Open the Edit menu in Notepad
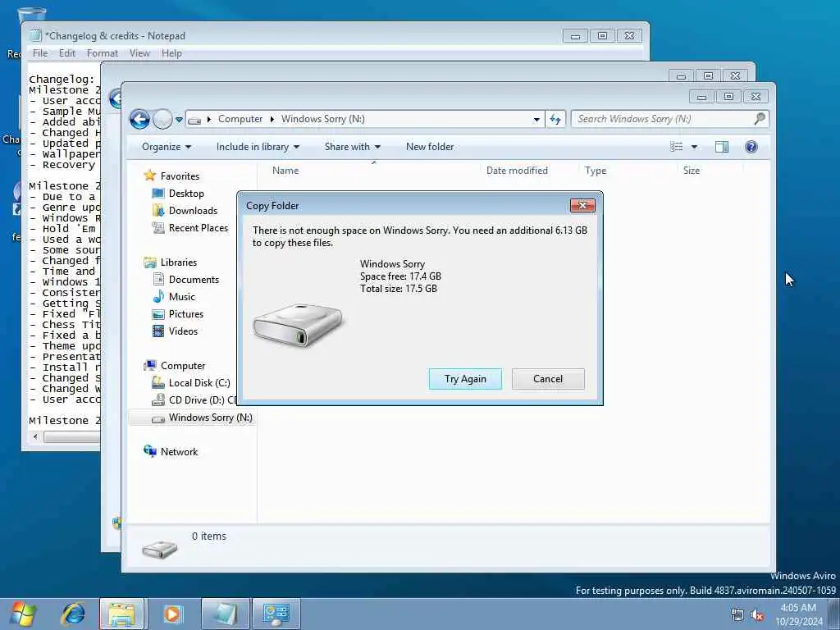This screenshot has height=630, width=840. pyautogui.click(x=67, y=53)
